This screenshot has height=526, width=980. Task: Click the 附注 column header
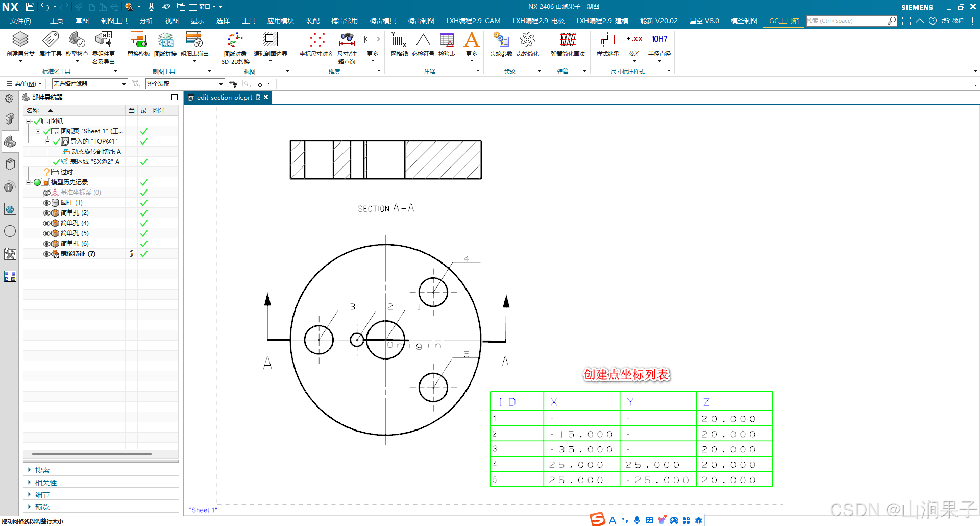[x=164, y=111]
